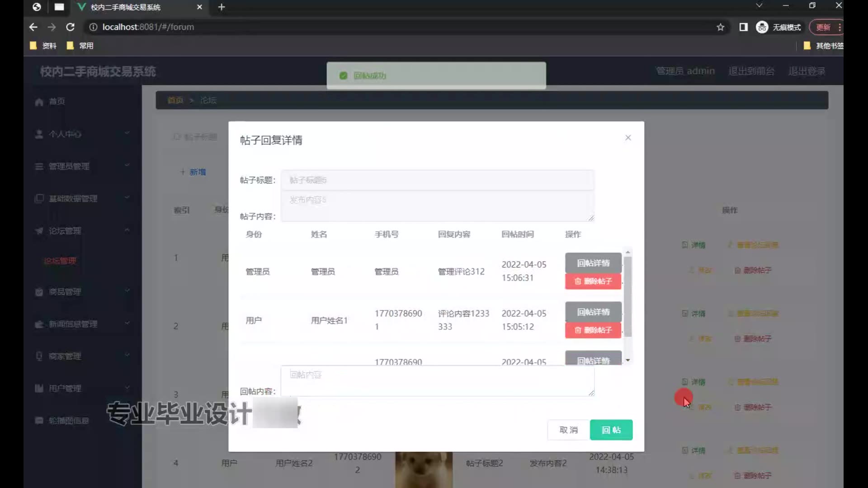This screenshot has width=868, height=488.
Task: Open Chrome tab search dropdown arrow
Action: 759,5
